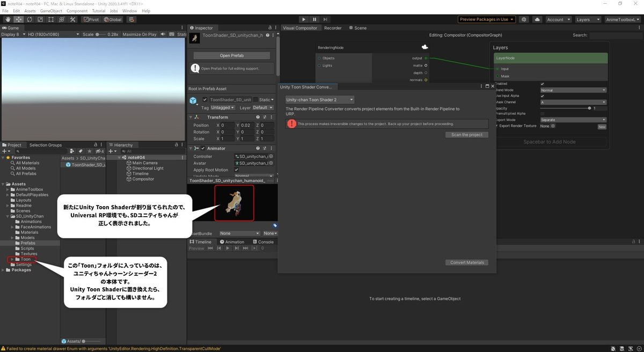Toggle the Static checkbox in Inspector
This screenshot has height=352, width=644.
click(255, 99)
